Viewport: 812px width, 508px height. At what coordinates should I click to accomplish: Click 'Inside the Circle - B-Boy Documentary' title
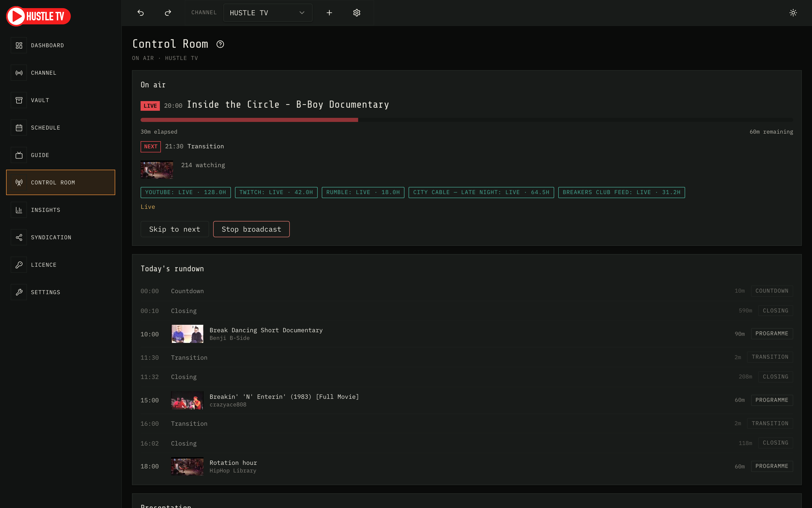coord(288,105)
